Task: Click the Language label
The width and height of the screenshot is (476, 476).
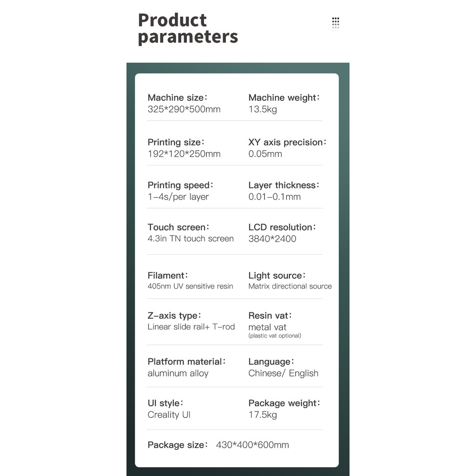Action: (271, 362)
